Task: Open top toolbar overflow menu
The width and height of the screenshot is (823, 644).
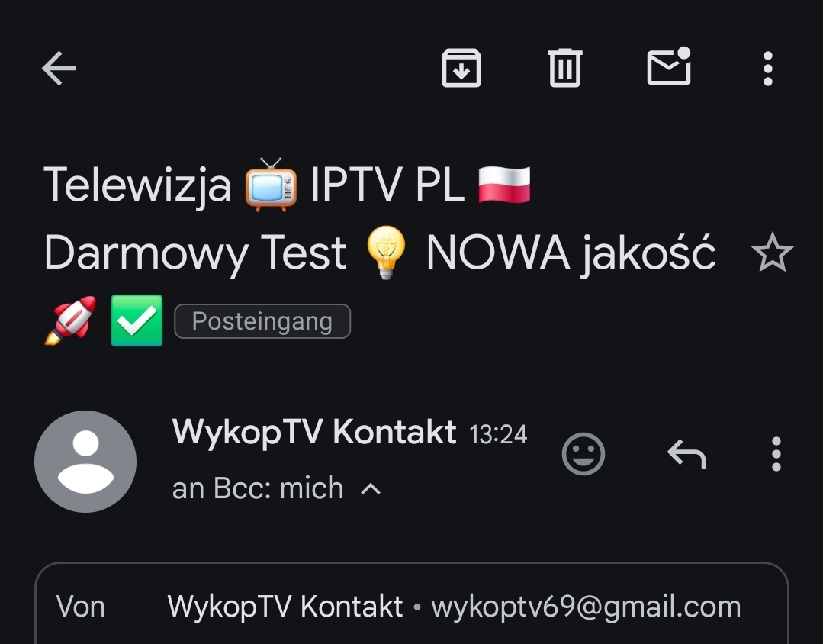Action: (768, 68)
